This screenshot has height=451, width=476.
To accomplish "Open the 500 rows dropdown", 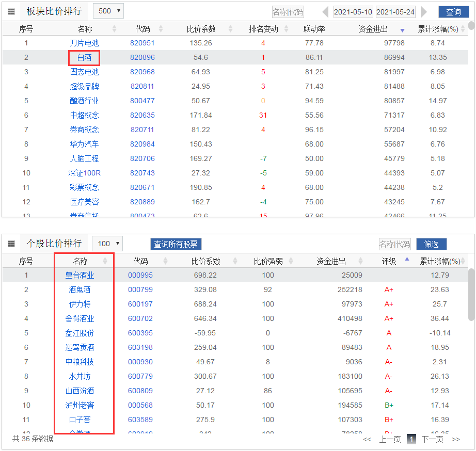I will pos(108,11).
